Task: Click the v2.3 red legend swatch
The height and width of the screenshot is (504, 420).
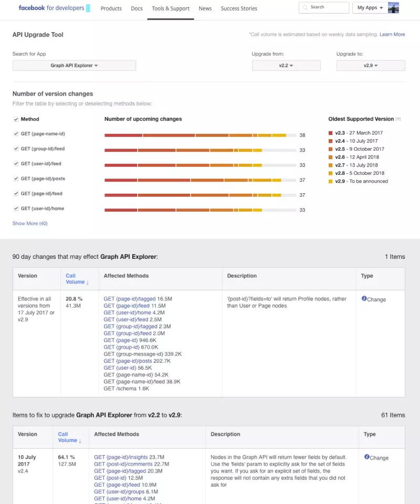Action: point(331,132)
